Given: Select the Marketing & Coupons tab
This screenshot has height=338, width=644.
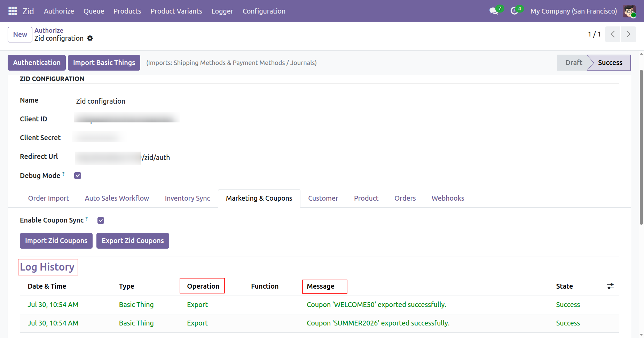Looking at the screenshot, I should [259, 198].
